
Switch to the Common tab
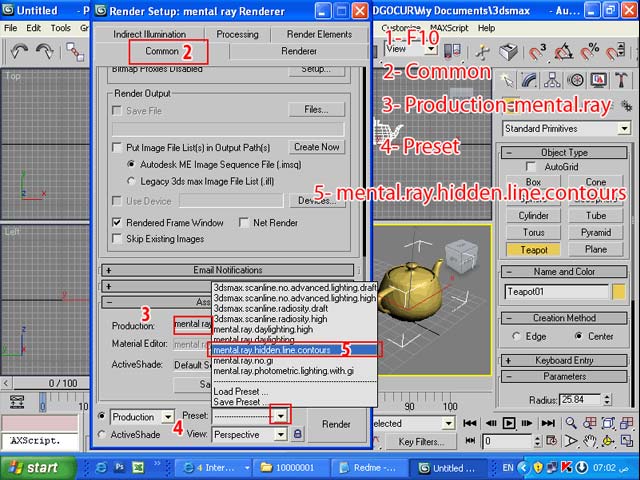tap(162, 51)
